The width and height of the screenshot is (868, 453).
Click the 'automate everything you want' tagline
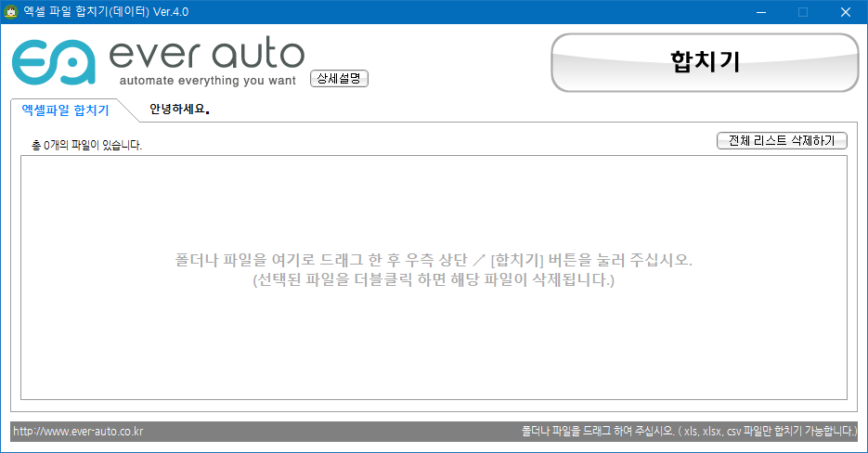pyautogui.click(x=208, y=81)
